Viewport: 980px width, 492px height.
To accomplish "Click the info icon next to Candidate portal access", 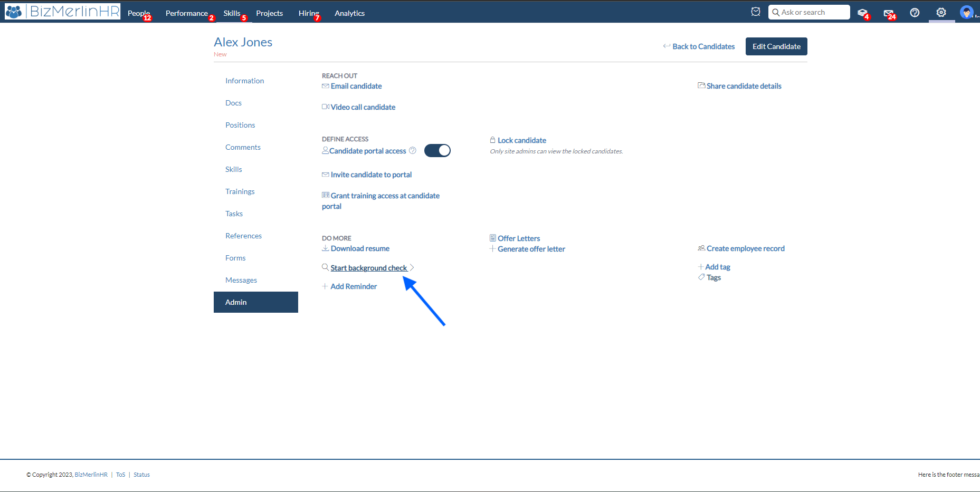I will click(x=413, y=150).
